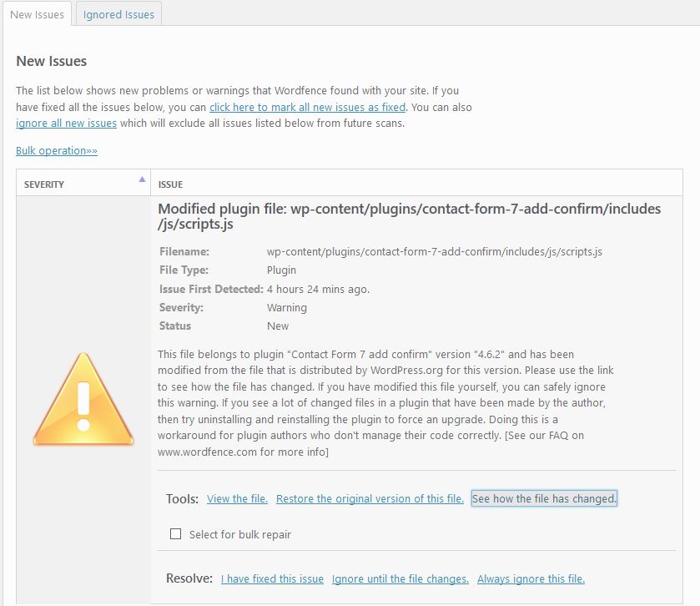
Task: Click "Restore the original version of this file"
Action: [370, 498]
